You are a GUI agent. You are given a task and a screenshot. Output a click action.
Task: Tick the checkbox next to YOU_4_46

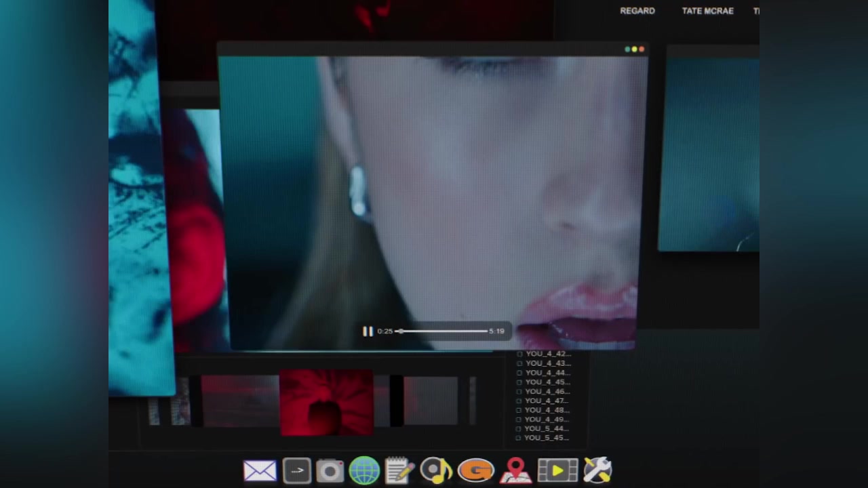pos(520,391)
